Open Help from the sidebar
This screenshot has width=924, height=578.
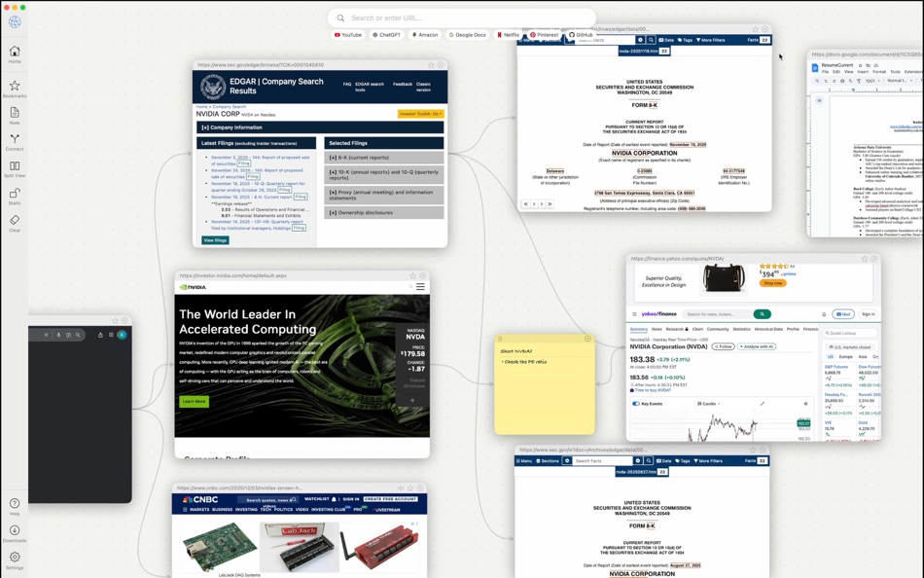pos(15,506)
